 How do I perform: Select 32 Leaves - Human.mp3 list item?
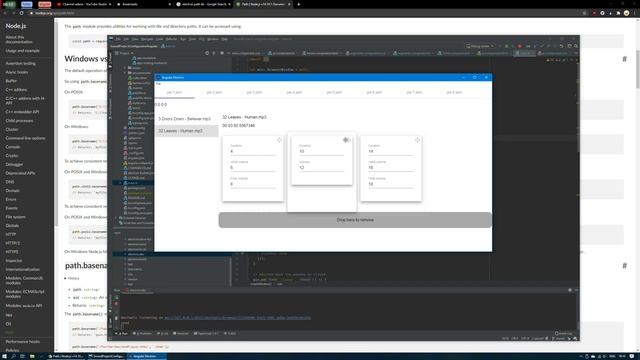coord(187,131)
